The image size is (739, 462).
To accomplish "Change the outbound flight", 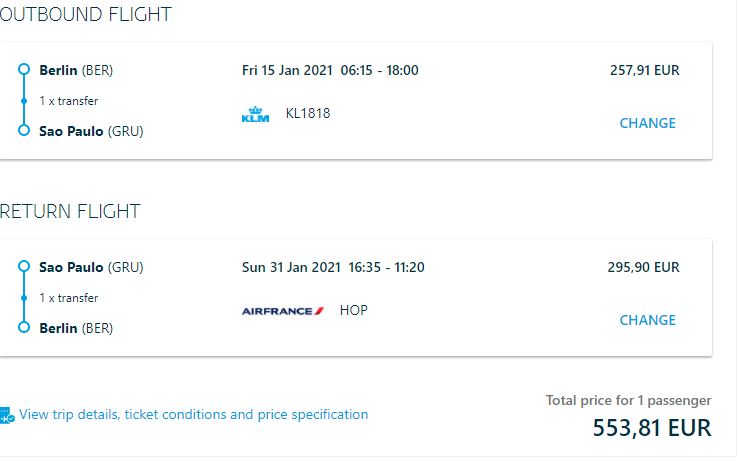I will [648, 124].
